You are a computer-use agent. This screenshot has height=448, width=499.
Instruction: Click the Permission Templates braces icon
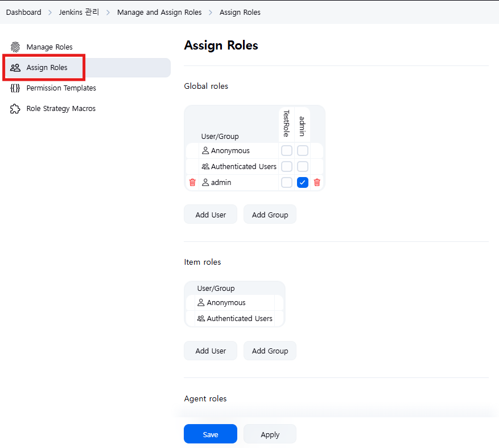(15, 88)
